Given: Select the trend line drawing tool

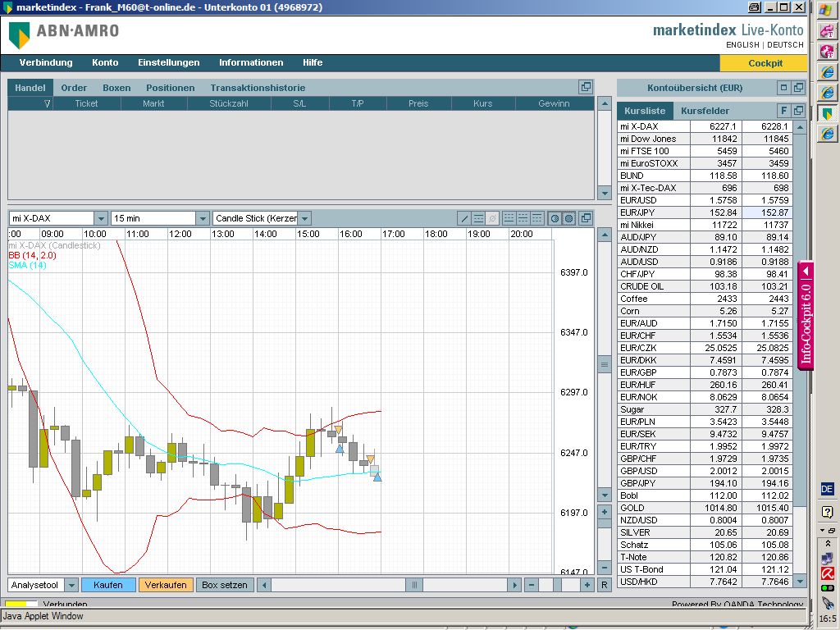Looking at the screenshot, I should tap(464, 218).
